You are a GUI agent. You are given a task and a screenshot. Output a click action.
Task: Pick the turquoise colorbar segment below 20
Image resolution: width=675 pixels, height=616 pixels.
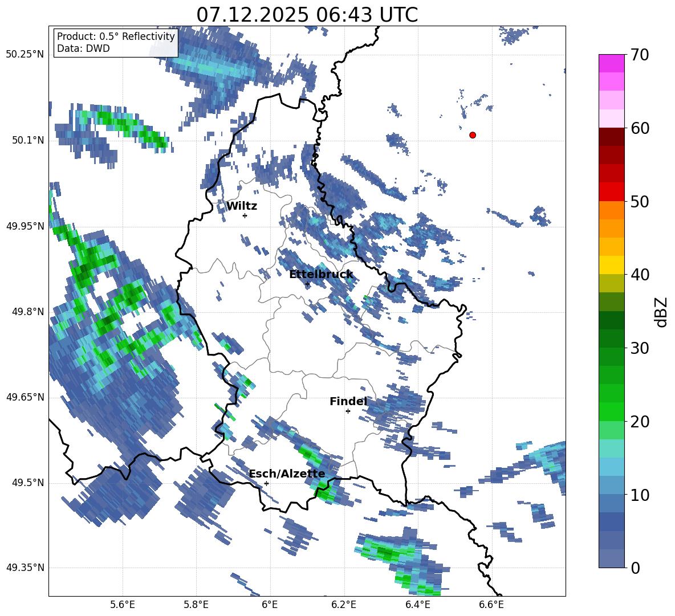tap(611, 448)
